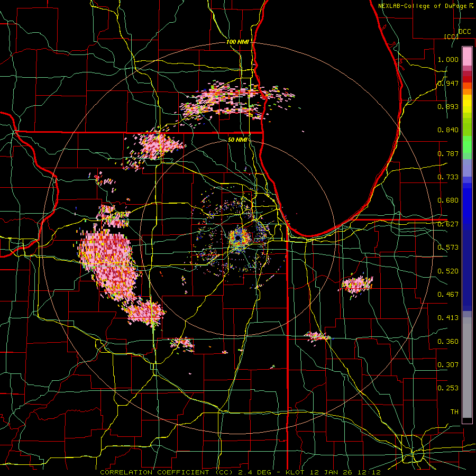This screenshot has height=476, width=476.
Task: Click the 0.840 scale value
Action: (448, 130)
